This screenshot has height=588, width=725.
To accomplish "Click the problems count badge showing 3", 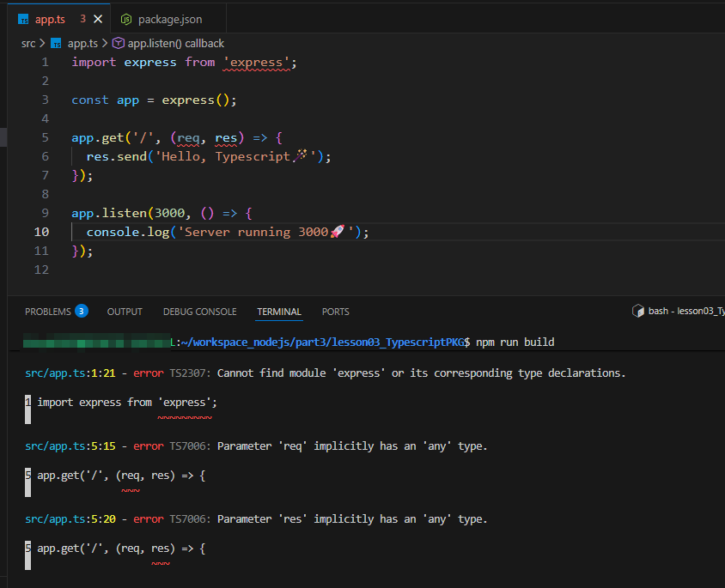I will pos(82,312).
